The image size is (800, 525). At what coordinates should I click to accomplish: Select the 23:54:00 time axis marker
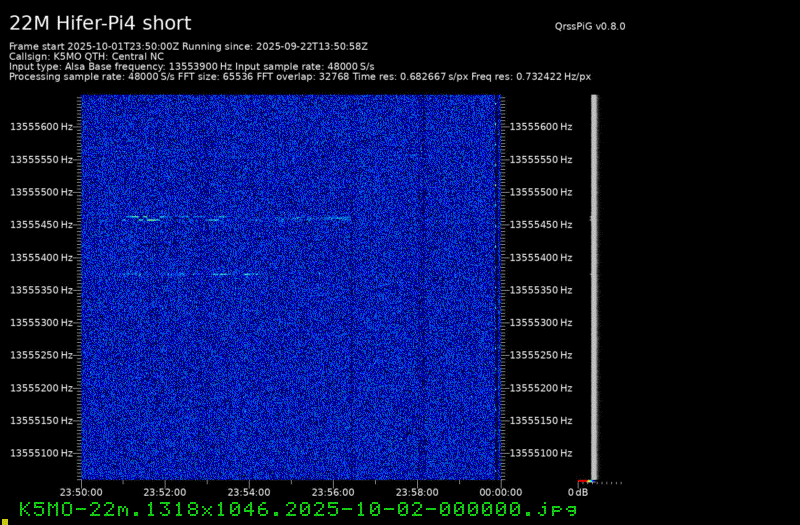tap(249, 492)
